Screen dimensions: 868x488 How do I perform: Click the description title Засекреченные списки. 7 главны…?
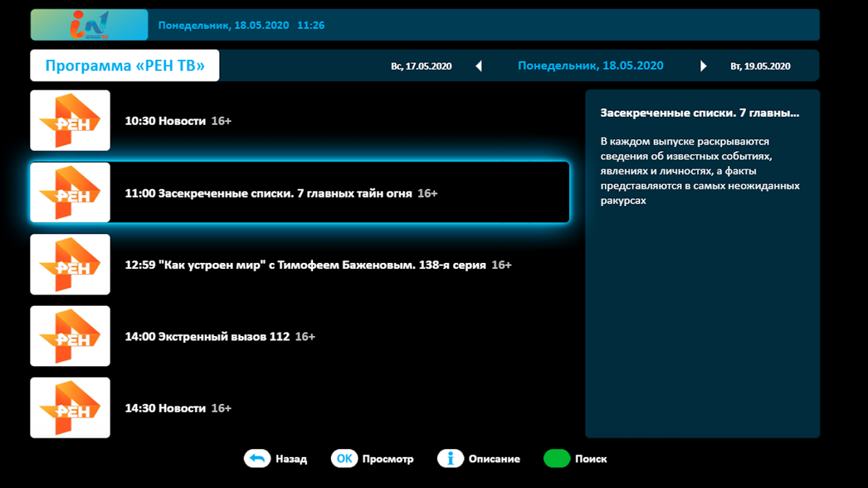tap(700, 113)
